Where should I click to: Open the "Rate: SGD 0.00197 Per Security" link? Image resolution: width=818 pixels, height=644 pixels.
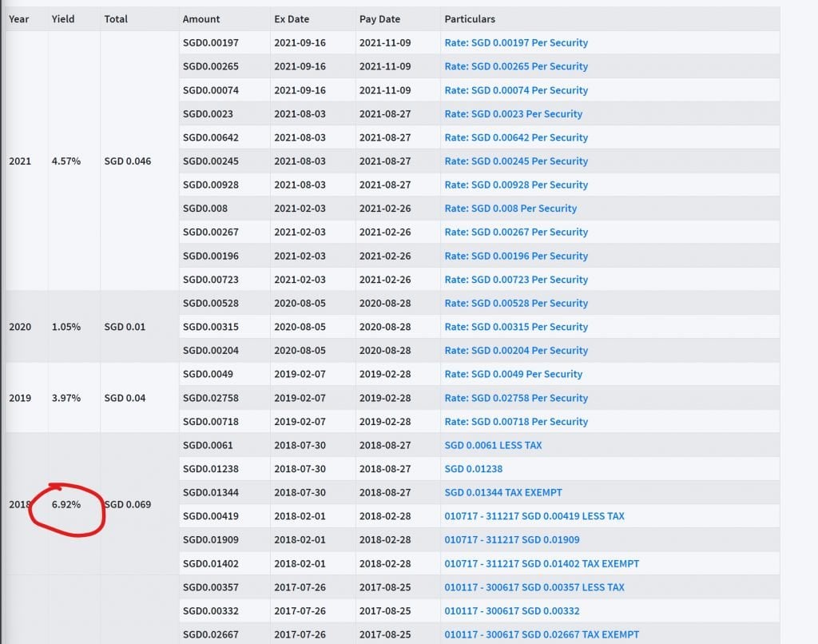click(x=516, y=43)
